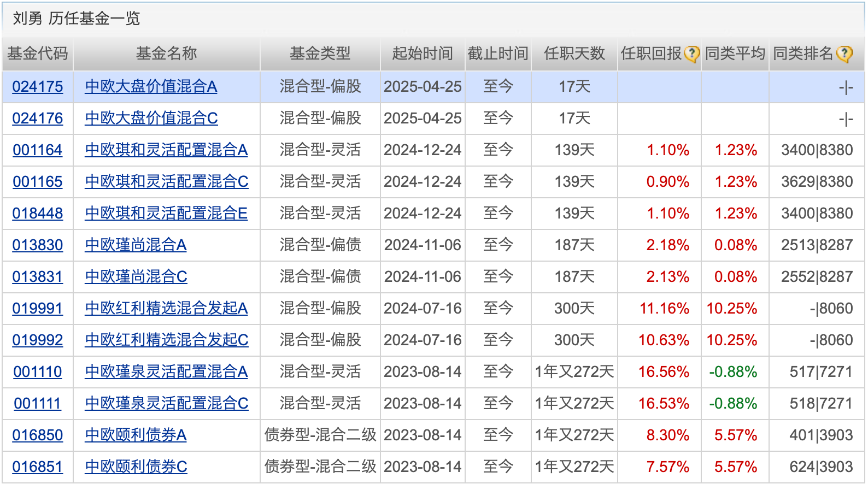Select the 10.63% return value
The width and height of the screenshot is (868, 484).
tap(664, 340)
